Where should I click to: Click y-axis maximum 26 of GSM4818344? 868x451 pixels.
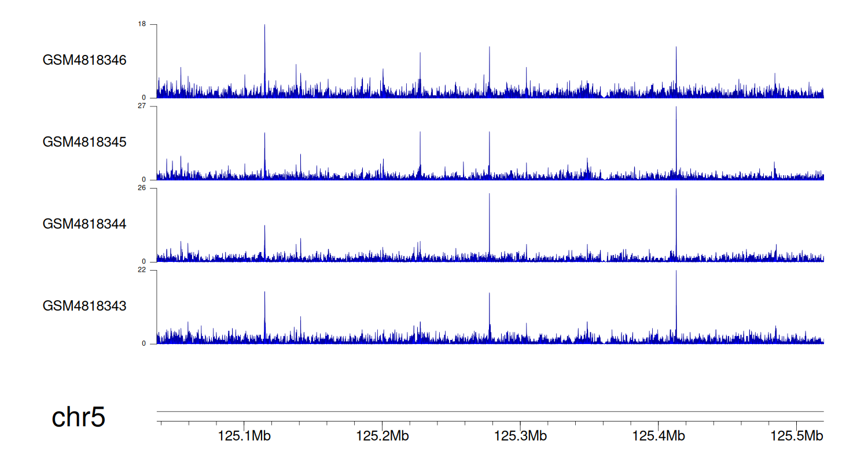tap(142, 188)
